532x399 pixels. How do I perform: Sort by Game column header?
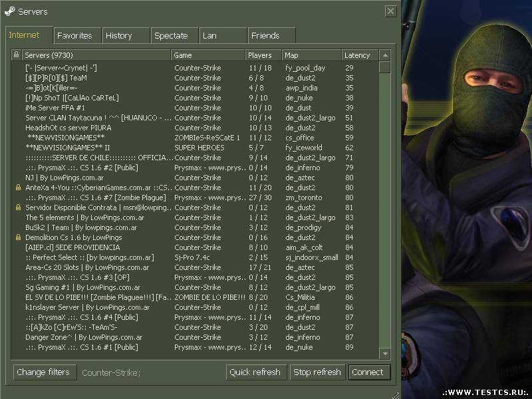pos(208,55)
